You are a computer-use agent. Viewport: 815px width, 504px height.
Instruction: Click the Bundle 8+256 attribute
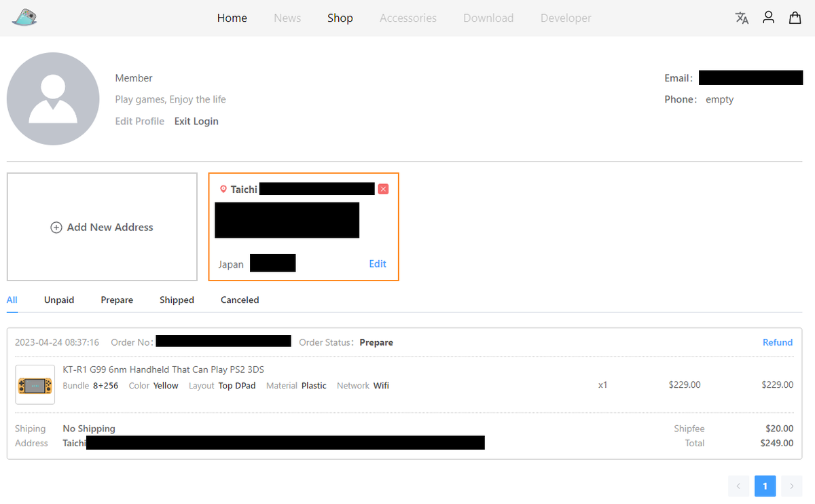pos(90,386)
